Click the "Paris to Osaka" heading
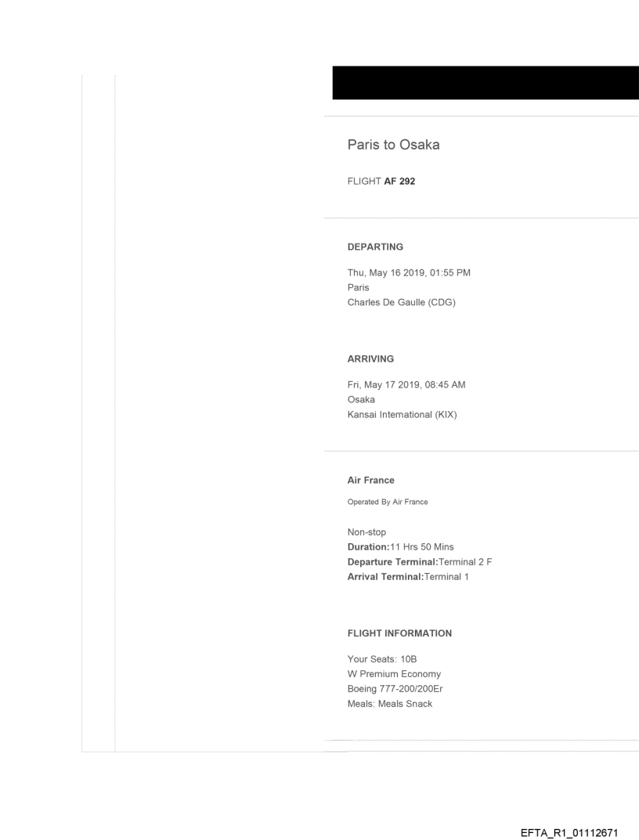This screenshot has width=639, height=840. (393, 145)
